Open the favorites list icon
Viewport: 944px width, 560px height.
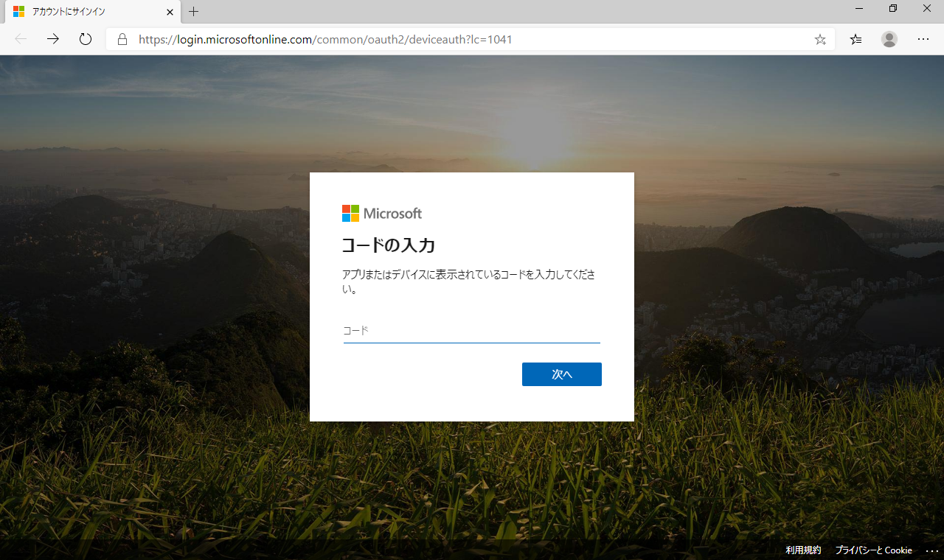(x=855, y=40)
